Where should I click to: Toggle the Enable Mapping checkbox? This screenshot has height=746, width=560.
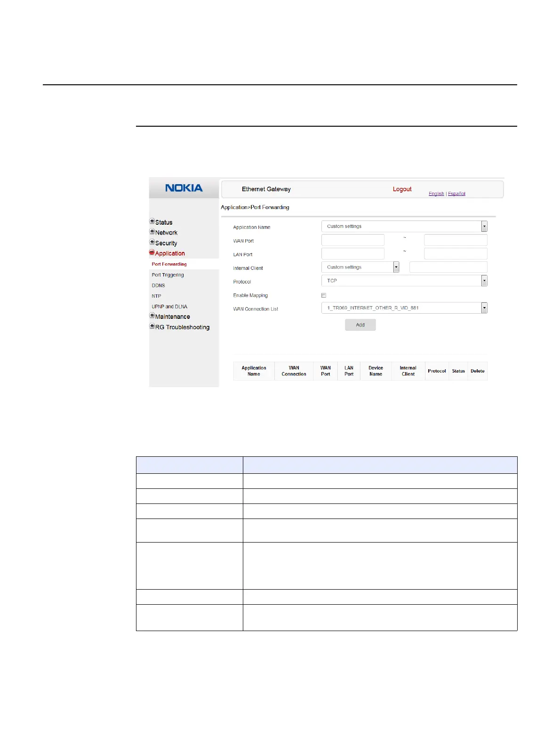(x=324, y=295)
